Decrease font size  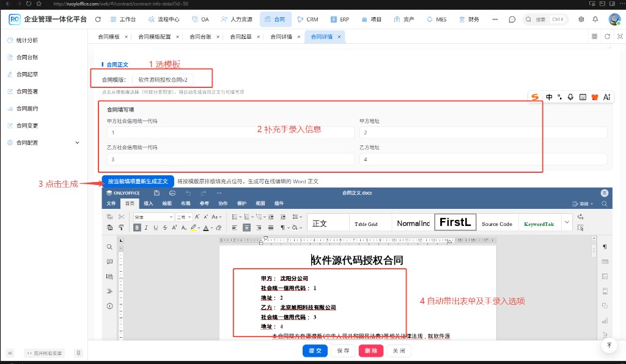pyautogui.click(x=206, y=216)
